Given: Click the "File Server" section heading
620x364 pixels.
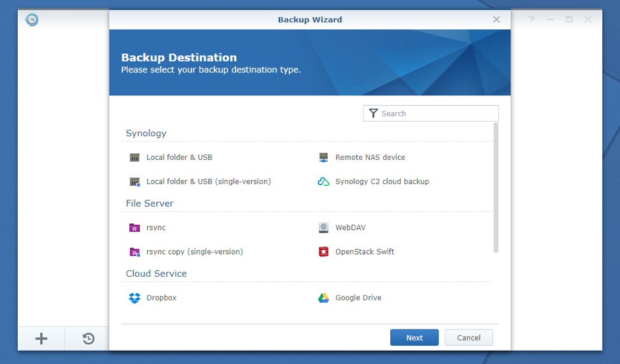Looking at the screenshot, I should [150, 204].
